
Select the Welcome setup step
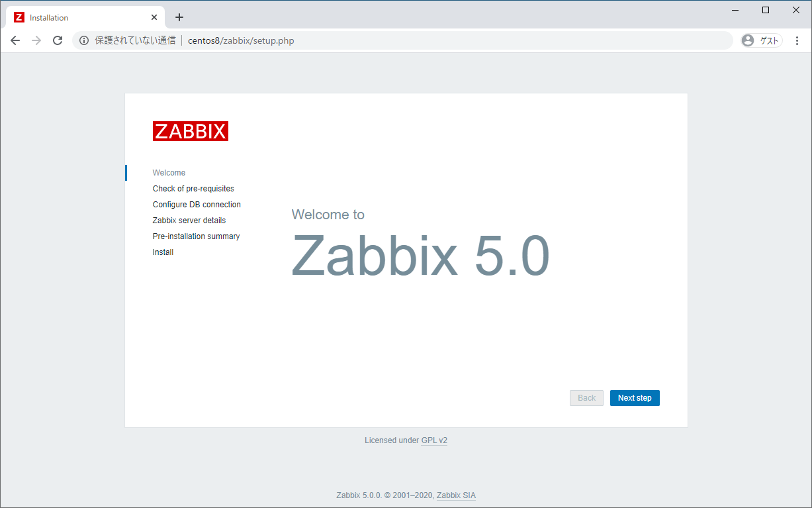point(169,173)
